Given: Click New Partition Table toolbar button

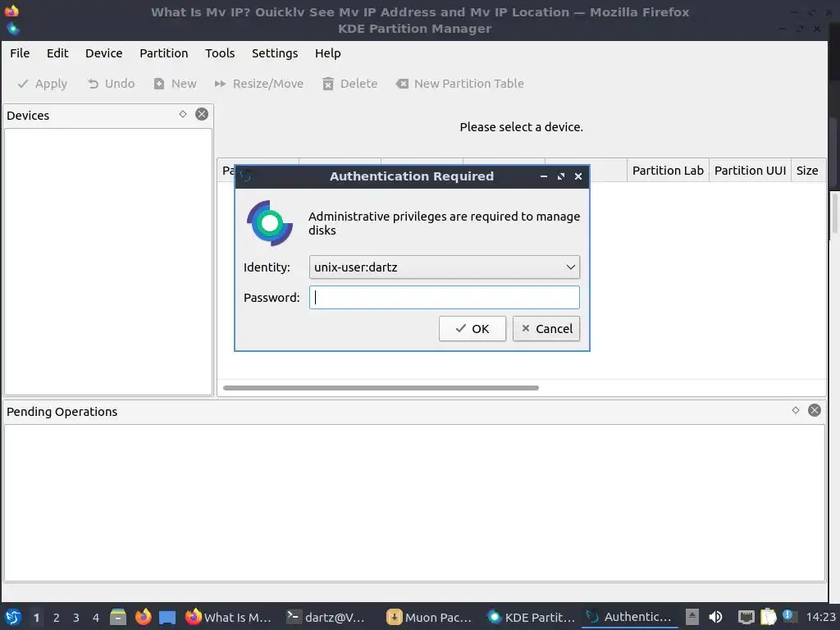Looking at the screenshot, I should [x=460, y=84].
